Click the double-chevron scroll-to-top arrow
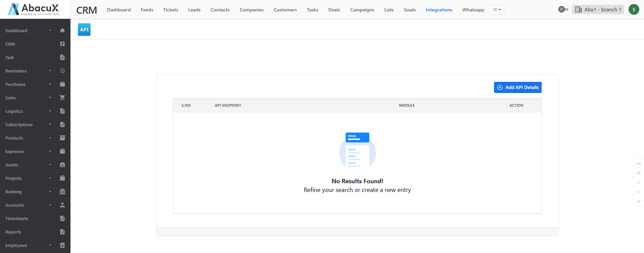 pos(638,173)
